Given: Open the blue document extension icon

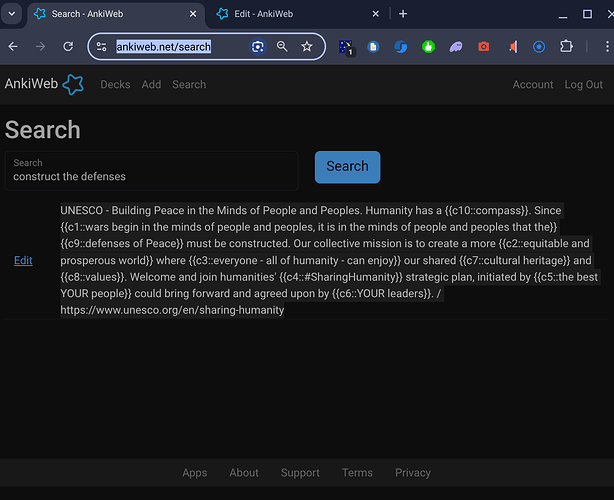Looking at the screenshot, I should [x=373, y=47].
